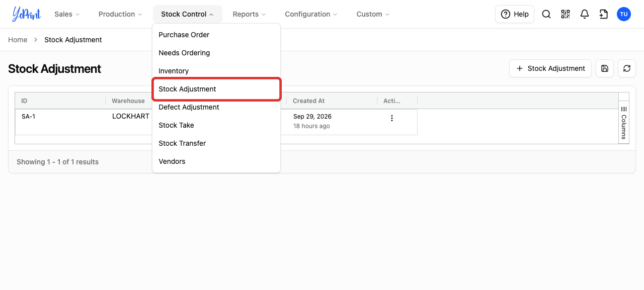The width and height of the screenshot is (644, 290).
Task: Expand the Production menu
Action: click(120, 14)
